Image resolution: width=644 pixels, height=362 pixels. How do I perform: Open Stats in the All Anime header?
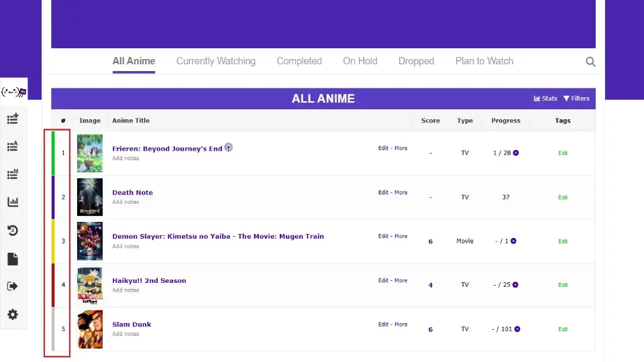[x=545, y=99]
